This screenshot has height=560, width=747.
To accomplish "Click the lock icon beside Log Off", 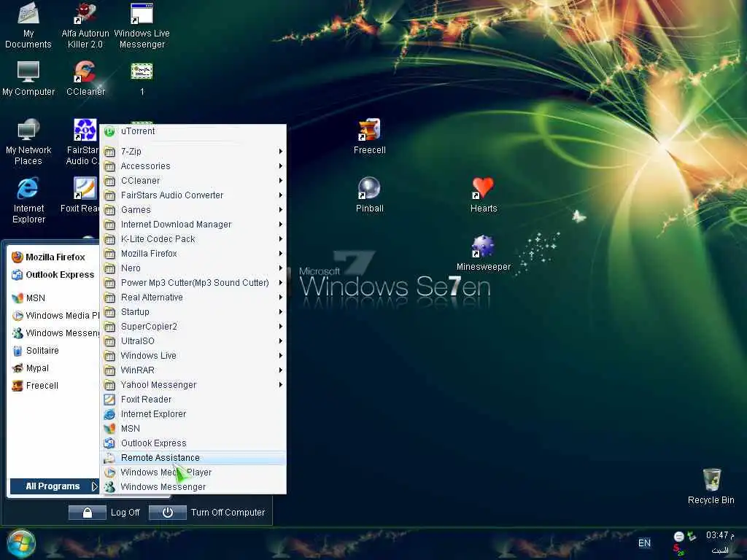I will pyautogui.click(x=88, y=513).
